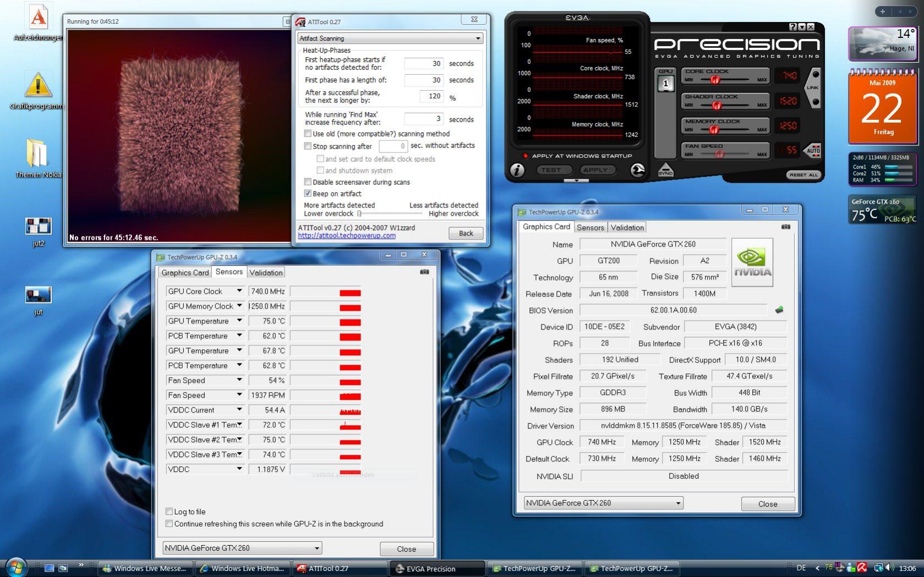Click the NVIDIA logo in GPU-Z
Viewport: 924px width, 577px height.
(x=752, y=262)
